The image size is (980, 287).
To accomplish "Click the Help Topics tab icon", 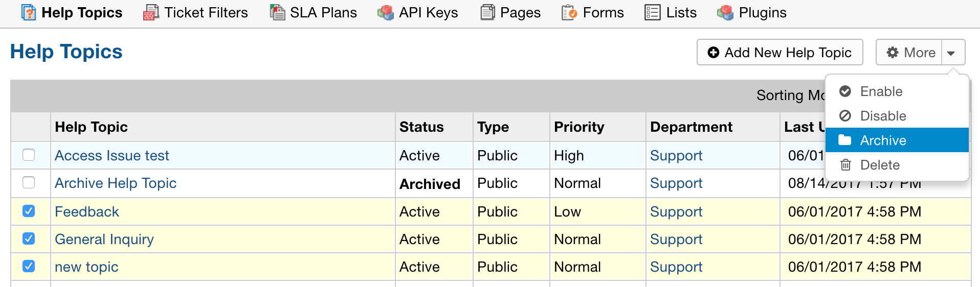I will [x=29, y=12].
